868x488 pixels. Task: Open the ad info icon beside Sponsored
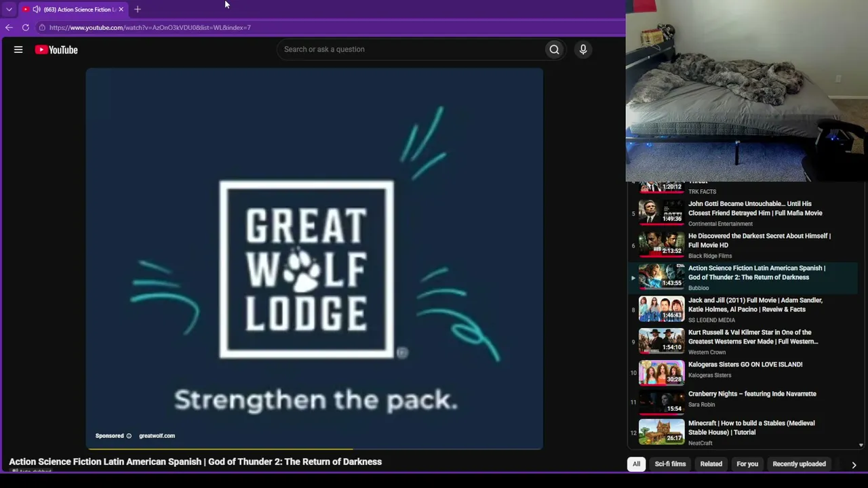coord(129,436)
